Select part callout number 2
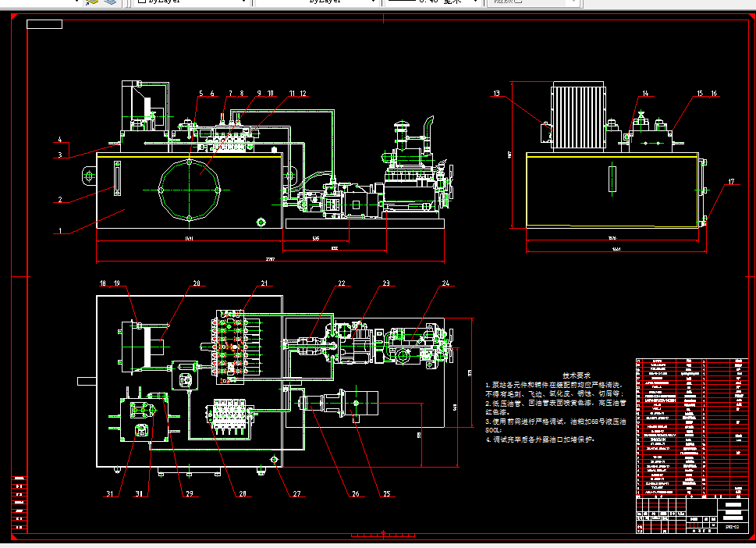 [60, 199]
